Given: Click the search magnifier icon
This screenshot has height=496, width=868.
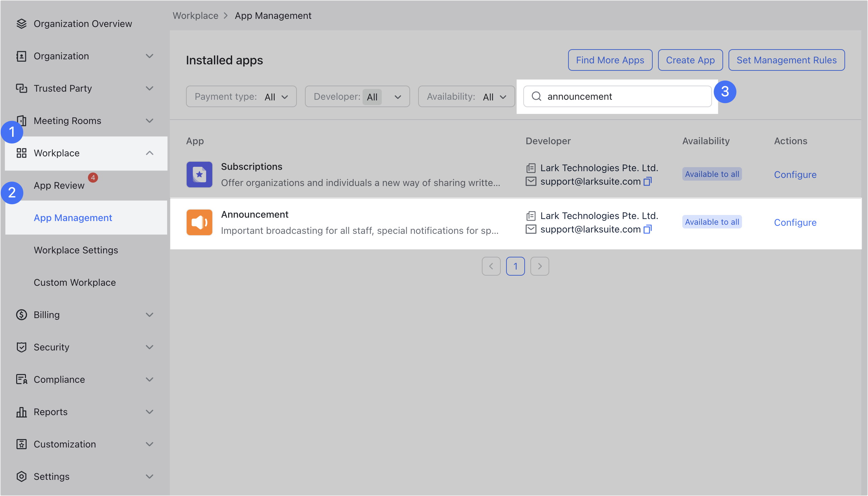Looking at the screenshot, I should [536, 96].
